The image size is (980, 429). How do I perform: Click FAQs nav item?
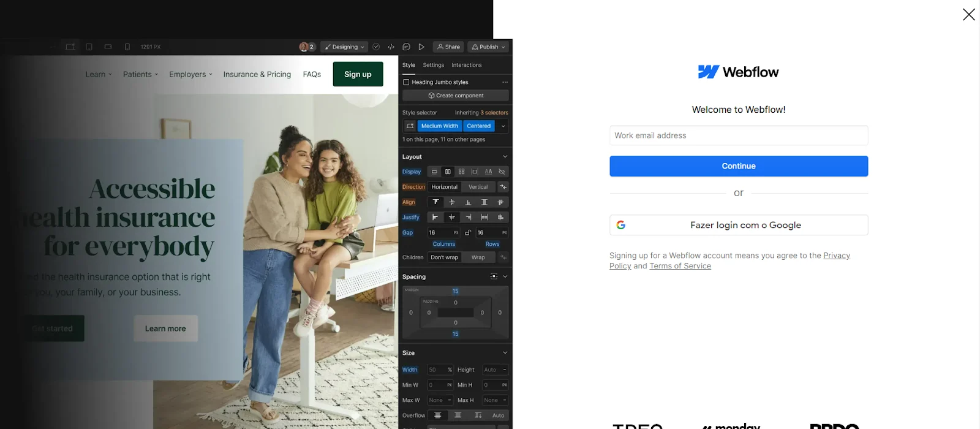[312, 74]
